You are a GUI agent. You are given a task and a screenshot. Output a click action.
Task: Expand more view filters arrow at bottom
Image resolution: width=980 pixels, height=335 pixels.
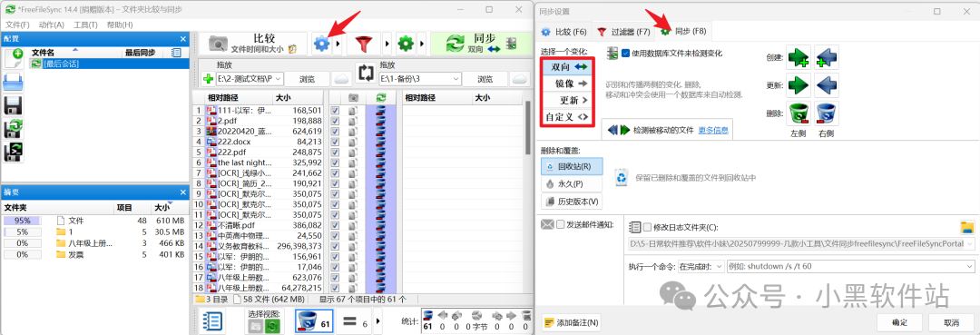[377, 322]
